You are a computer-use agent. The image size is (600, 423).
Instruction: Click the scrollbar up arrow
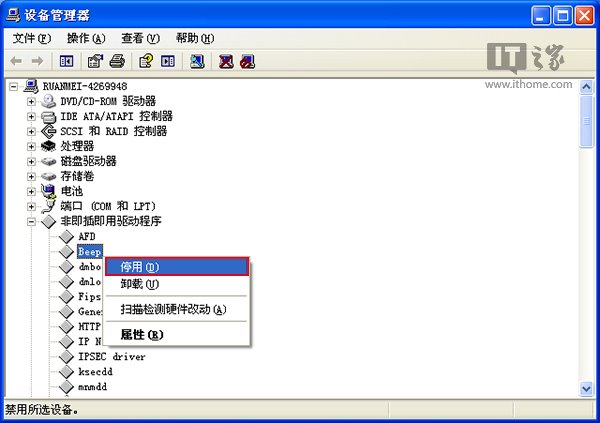(586, 87)
